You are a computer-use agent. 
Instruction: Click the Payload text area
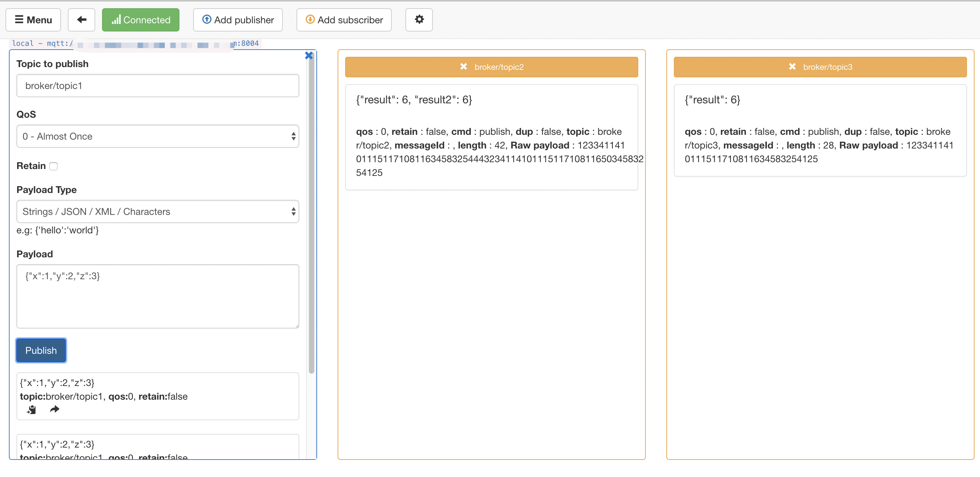pos(158,296)
